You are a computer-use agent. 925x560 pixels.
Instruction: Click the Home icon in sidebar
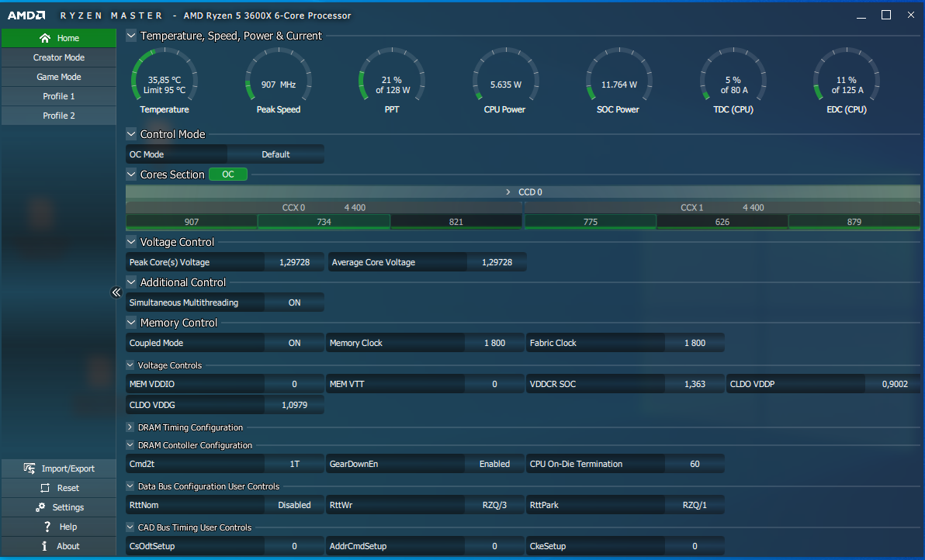point(45,38)
